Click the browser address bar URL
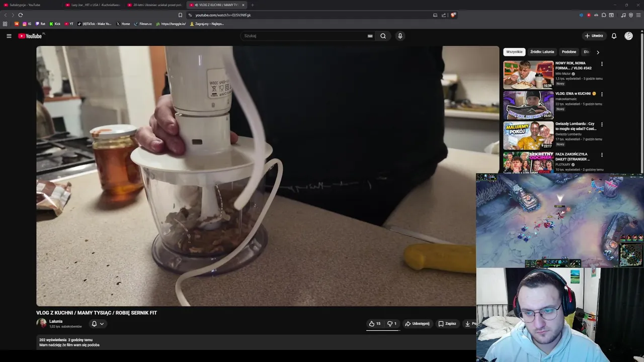Viewport: 644px width, 362px height. pos(223,15)
